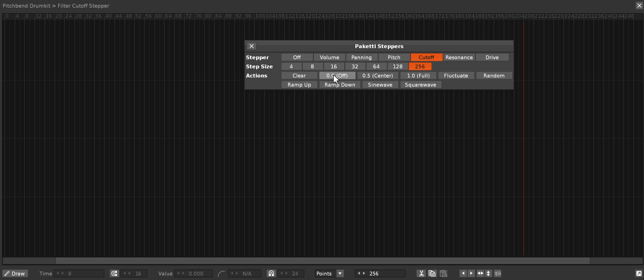This screenshot has height=280, width=644.
Task: Click the copy envelope icon
Action: [432, 273]
